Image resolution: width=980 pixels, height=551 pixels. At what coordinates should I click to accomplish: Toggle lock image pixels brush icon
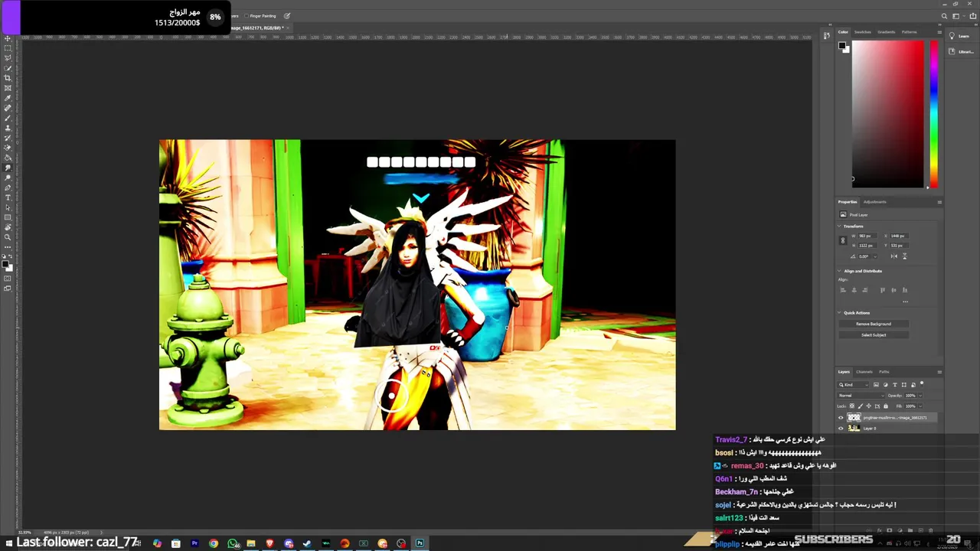[x=861, y=406]
